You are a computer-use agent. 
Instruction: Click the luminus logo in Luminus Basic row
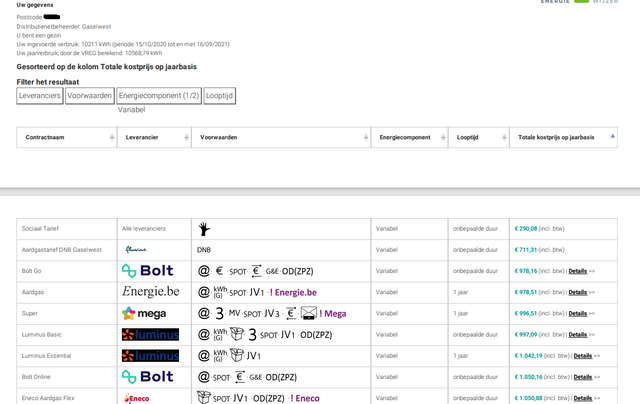(150, 335)
